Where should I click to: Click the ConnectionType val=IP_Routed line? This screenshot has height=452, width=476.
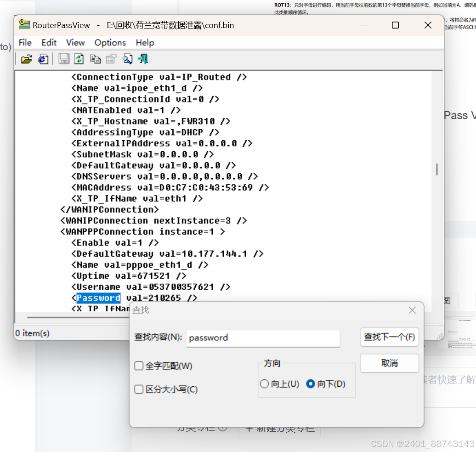point(159,77)
